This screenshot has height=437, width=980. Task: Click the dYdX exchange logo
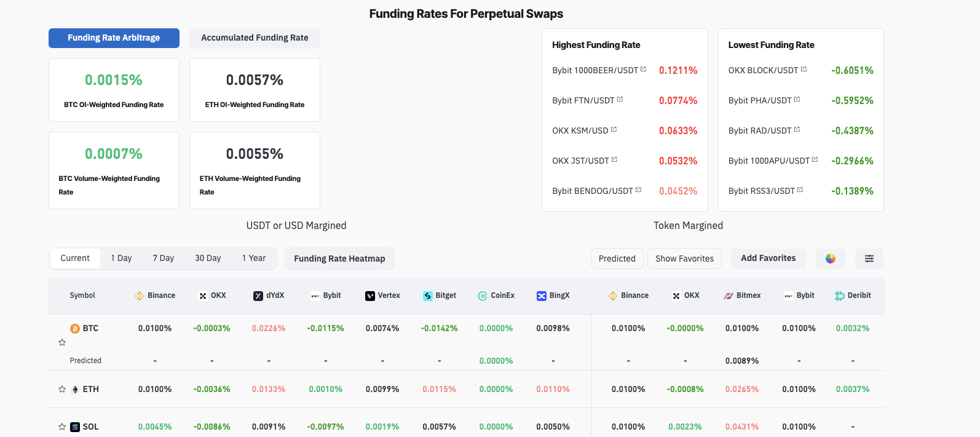tap(258, 296)
